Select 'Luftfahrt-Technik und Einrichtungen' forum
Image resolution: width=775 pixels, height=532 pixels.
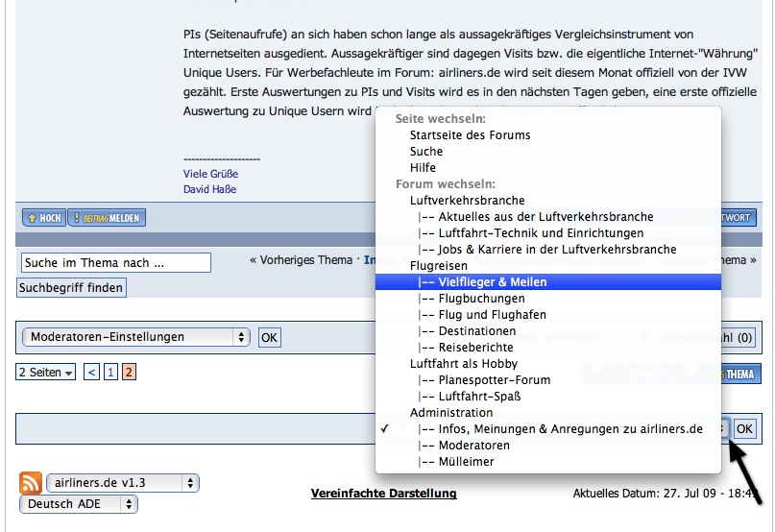coord(548,233)
